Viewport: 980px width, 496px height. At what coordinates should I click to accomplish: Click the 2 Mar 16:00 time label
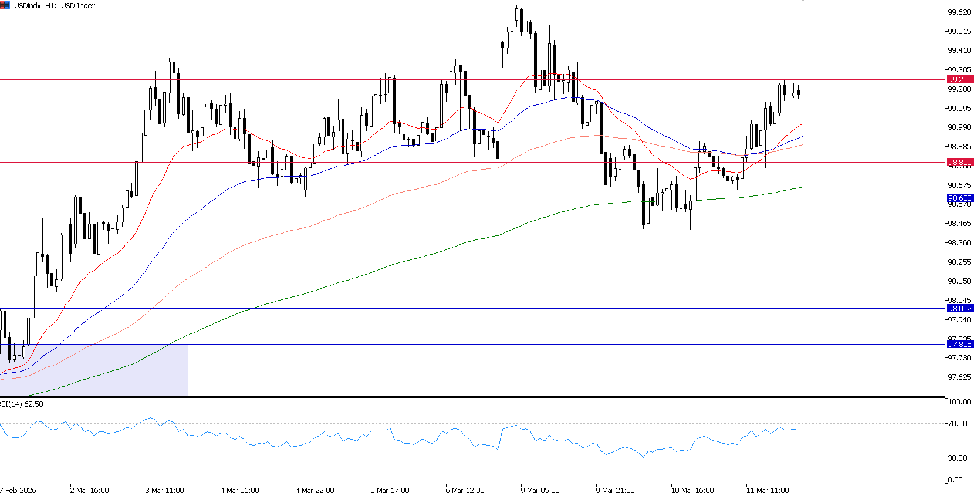point(89,490)
